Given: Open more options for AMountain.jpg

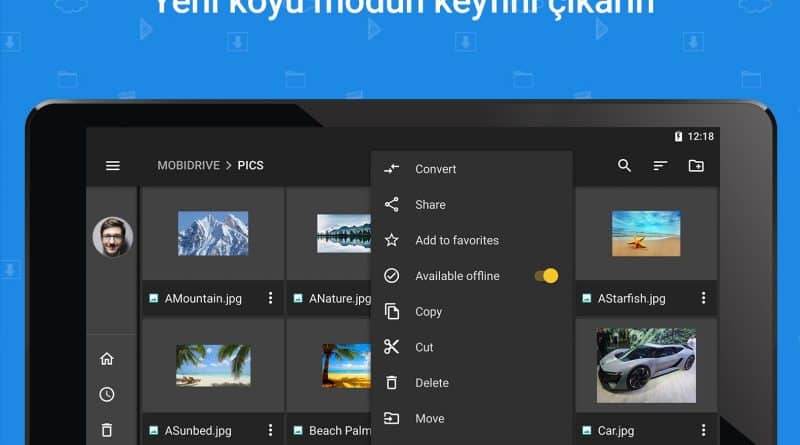Looking at the screenshot, I should coord(270,298).
